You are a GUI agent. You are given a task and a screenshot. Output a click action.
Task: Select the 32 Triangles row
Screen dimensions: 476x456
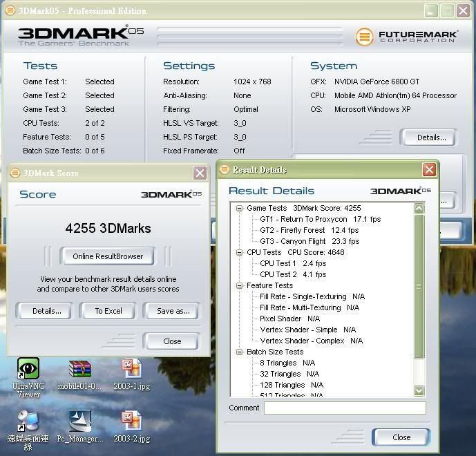289,374
